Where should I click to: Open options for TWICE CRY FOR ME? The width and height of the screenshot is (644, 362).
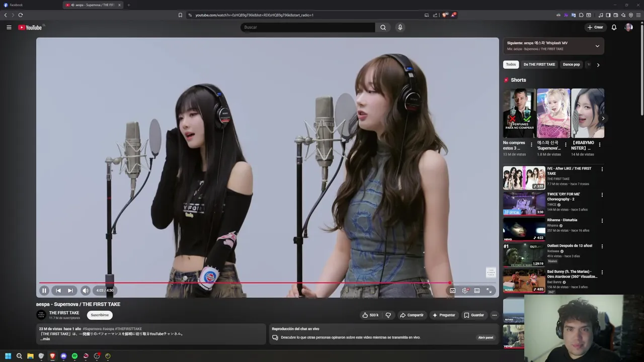(602, 195)
